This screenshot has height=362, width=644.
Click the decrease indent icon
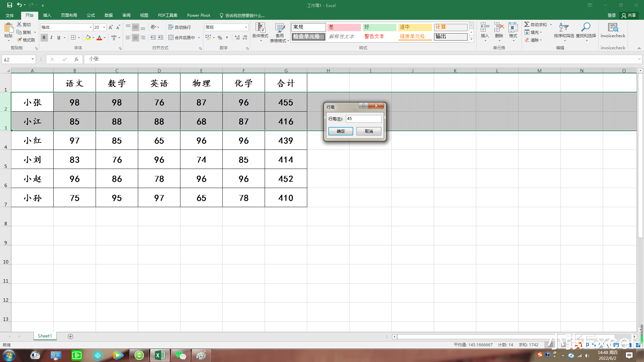[153, 38]
